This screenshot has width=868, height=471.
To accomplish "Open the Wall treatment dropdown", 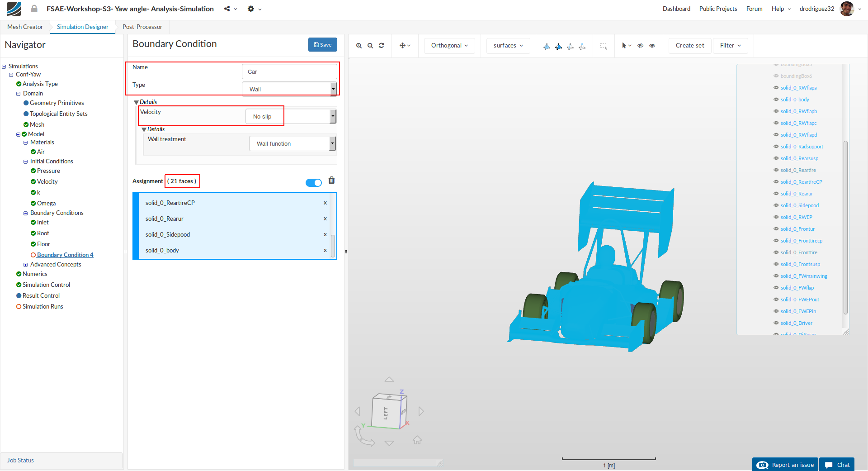I will pyautogui.click(x=292, y=143).
